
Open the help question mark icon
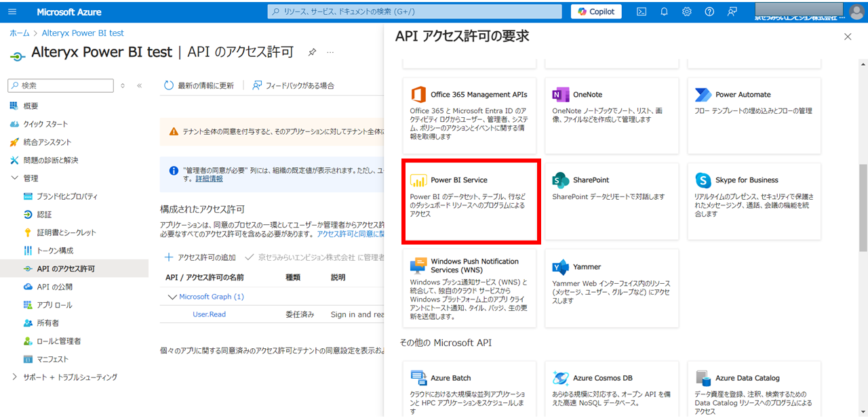click(x=709, y=12)
